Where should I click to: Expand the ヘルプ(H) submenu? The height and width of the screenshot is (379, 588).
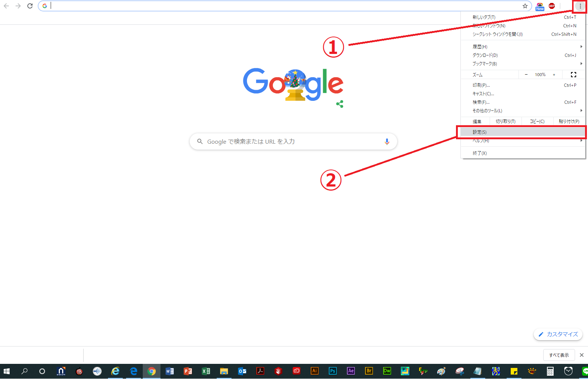pos(523,141)
